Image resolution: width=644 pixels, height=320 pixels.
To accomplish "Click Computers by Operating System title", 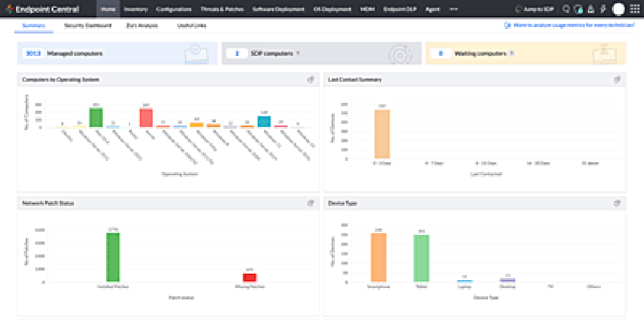I will pos(61,80).
